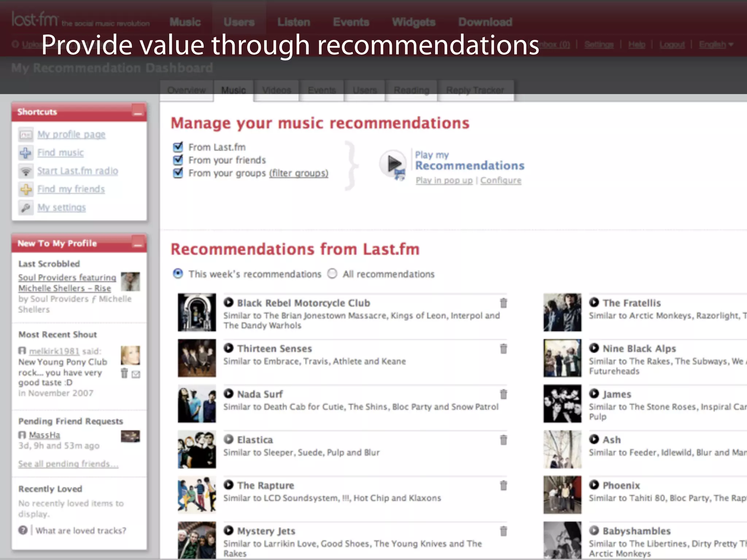
Task: Collapse the Shortcuts panel
Action: (x=138, y=112)
